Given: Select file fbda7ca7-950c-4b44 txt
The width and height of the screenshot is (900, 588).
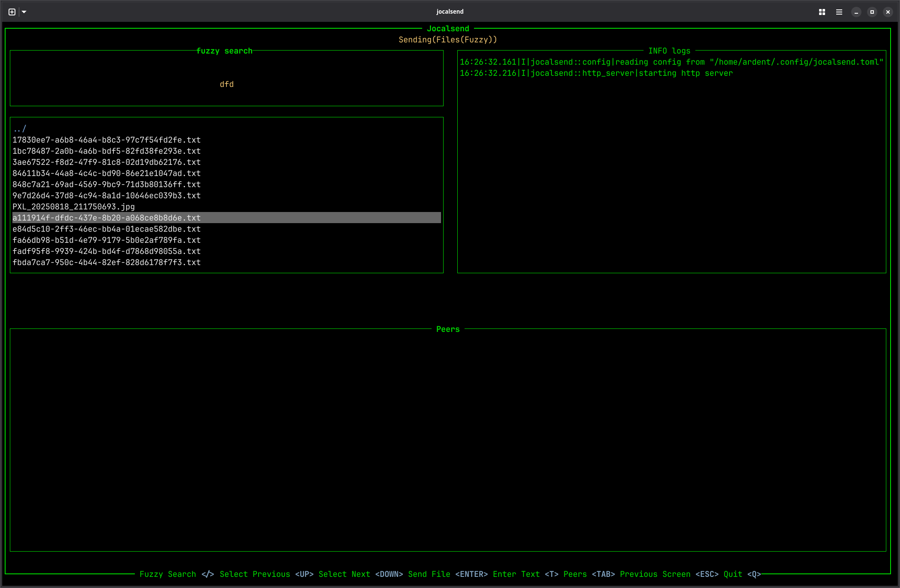Looking at the screenshot, I should (x=107, y=263).
